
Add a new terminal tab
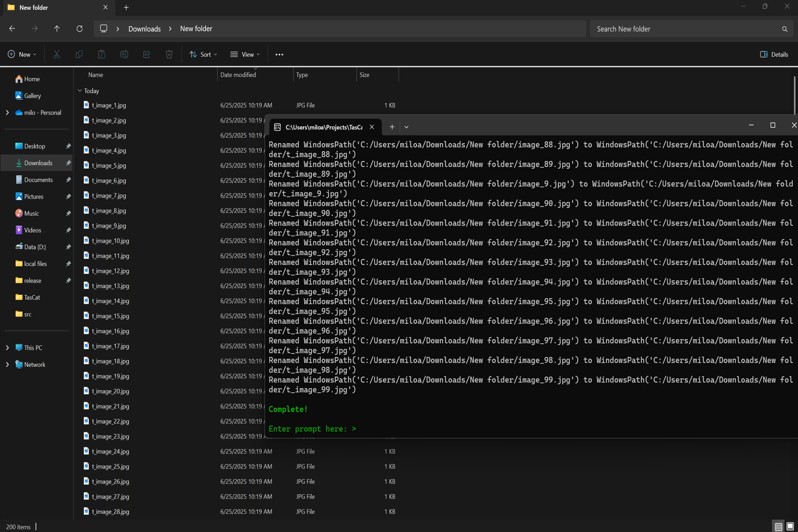[392, 127]
